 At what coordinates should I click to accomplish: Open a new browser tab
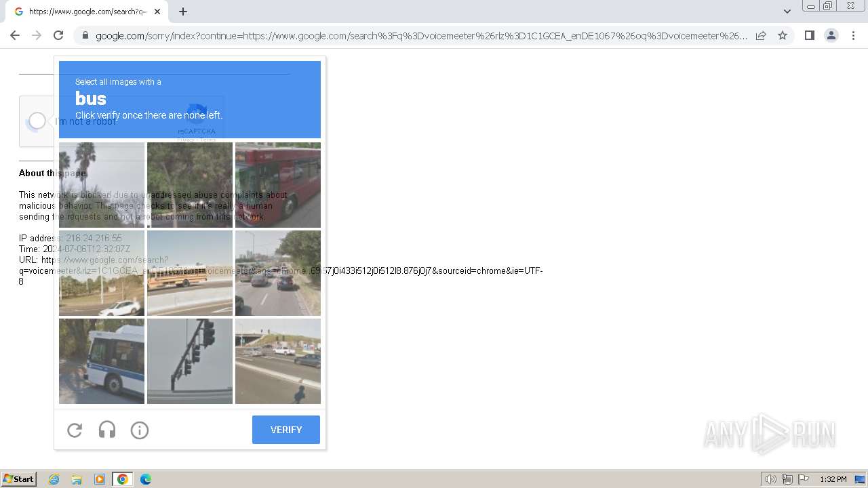[183, 12]
